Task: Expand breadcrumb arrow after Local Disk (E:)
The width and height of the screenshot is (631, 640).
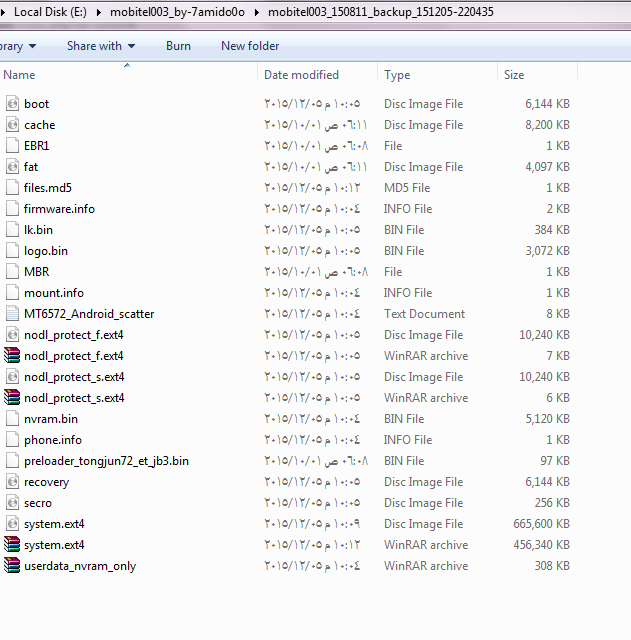Action: point(98,12)
